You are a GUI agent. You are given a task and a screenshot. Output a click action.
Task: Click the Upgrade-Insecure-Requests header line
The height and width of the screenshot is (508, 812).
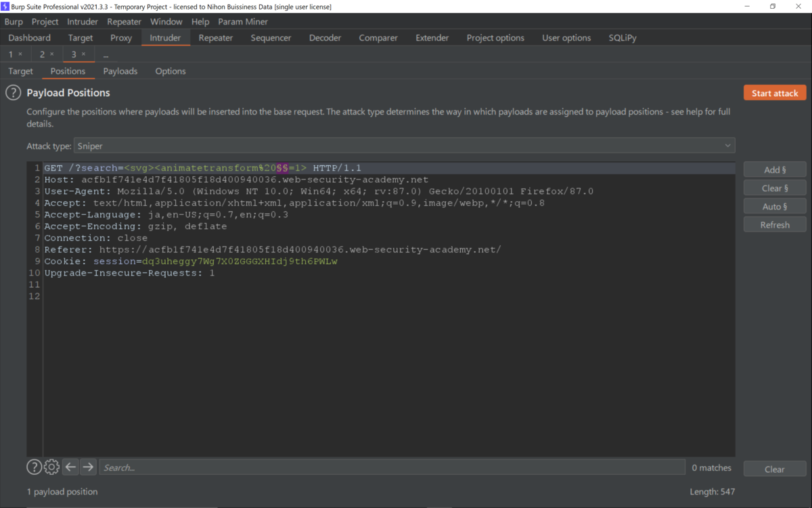[129, 273]
